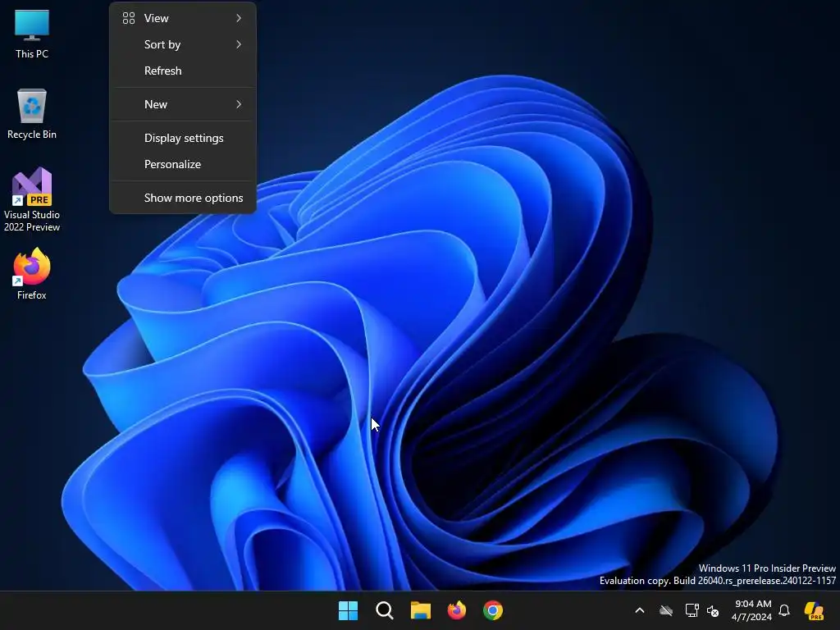Click the muted volume tray icon

click(x=713, y=610)
